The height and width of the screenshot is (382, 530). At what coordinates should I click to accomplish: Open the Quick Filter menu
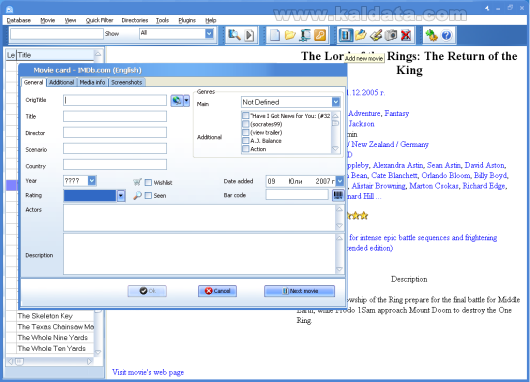(99, 20)
